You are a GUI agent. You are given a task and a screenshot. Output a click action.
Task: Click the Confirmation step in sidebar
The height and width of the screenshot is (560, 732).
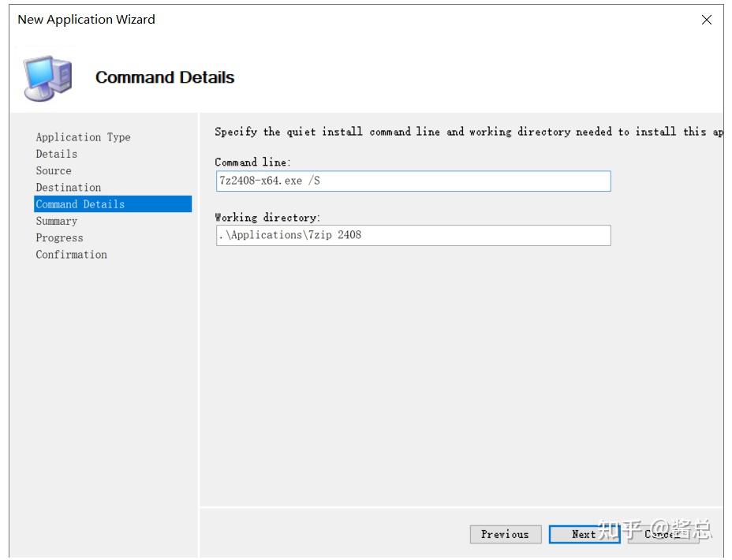click(72, 255)
